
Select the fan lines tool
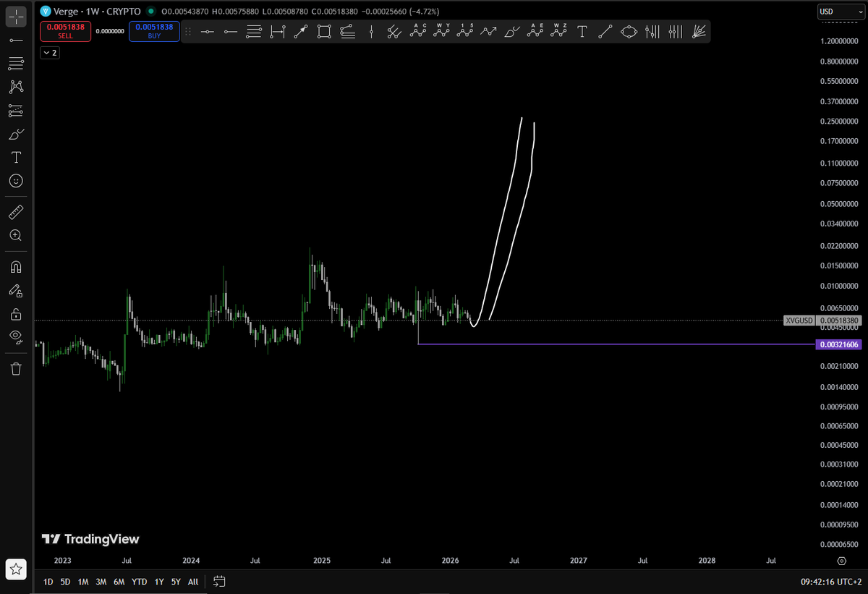(x=699, y=32)
